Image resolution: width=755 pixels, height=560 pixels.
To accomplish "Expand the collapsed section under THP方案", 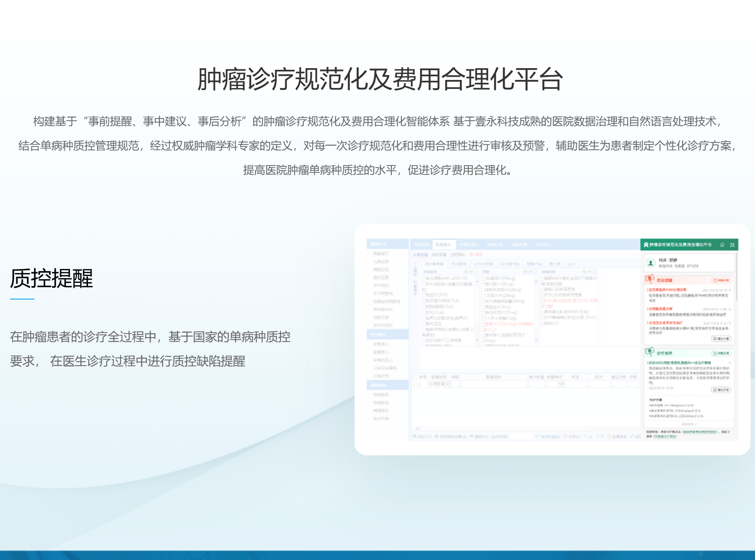I will click(689, 424).
